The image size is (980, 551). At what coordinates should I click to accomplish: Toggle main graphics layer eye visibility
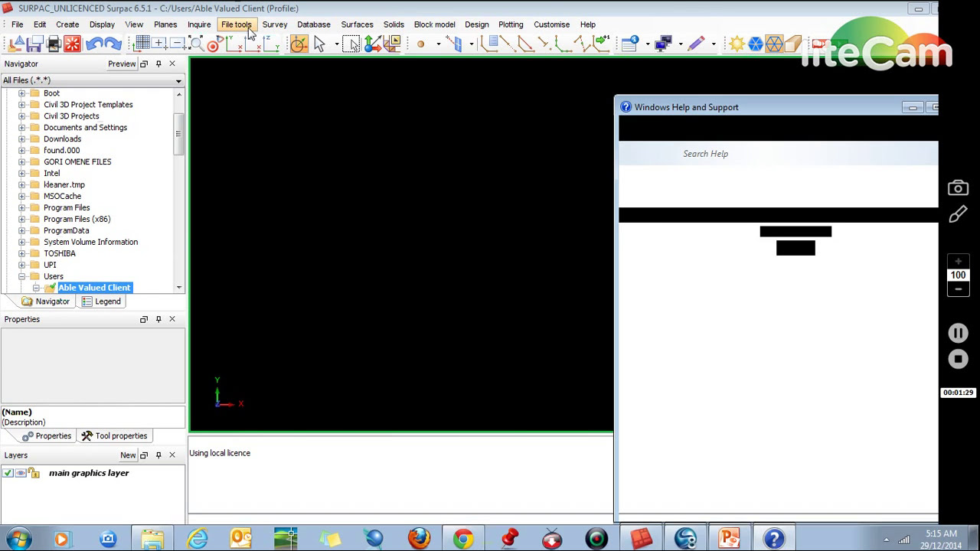pos(21,473)
